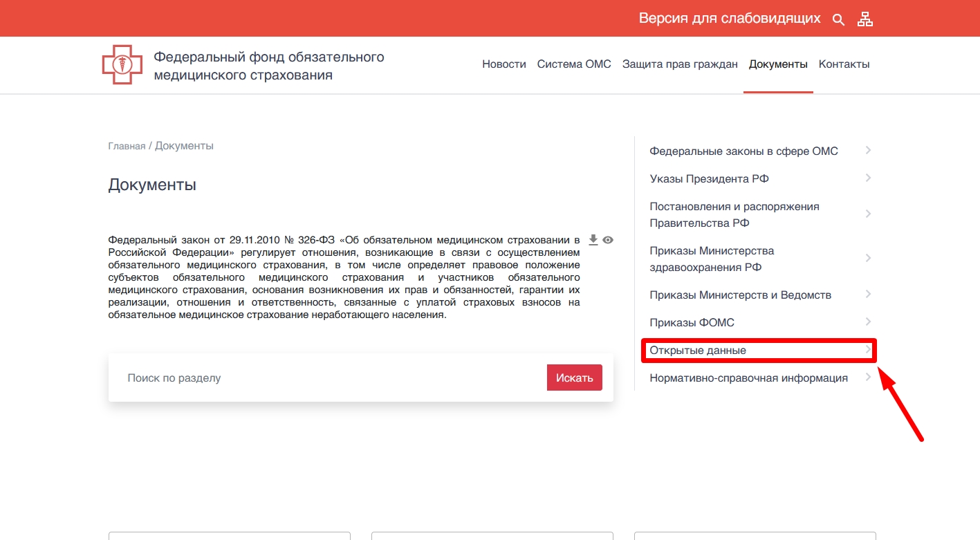View the law document via eye icon
980x540 pixels.
pyautogui.click(x=608, y=240)
